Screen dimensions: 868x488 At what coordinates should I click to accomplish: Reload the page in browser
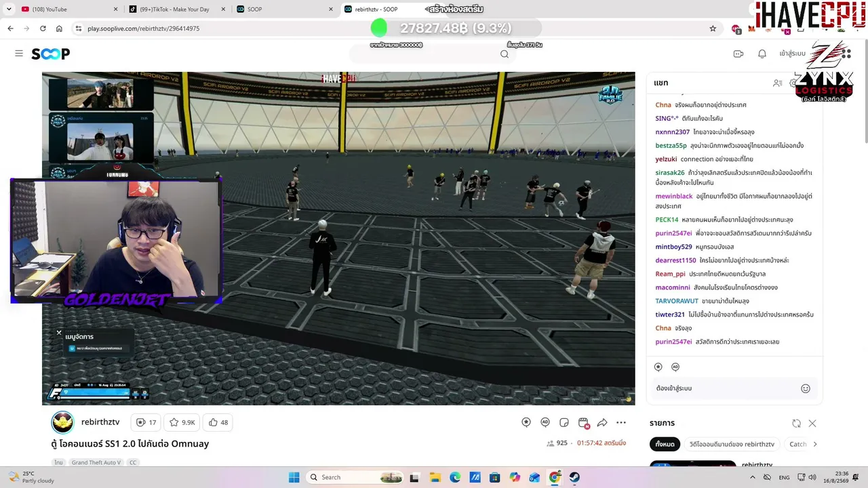point(43,28)
